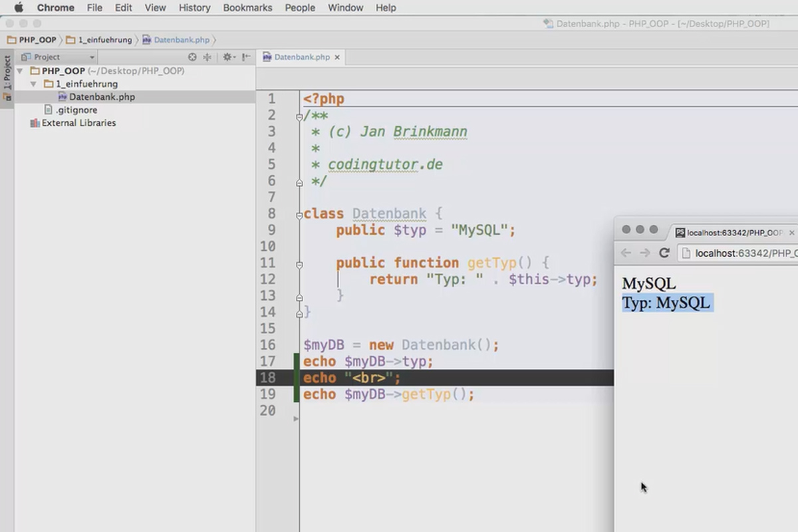Click the Datenbank.php file icon in tree
The width and height of the screenshot is (798, 532).
(63, 97)
